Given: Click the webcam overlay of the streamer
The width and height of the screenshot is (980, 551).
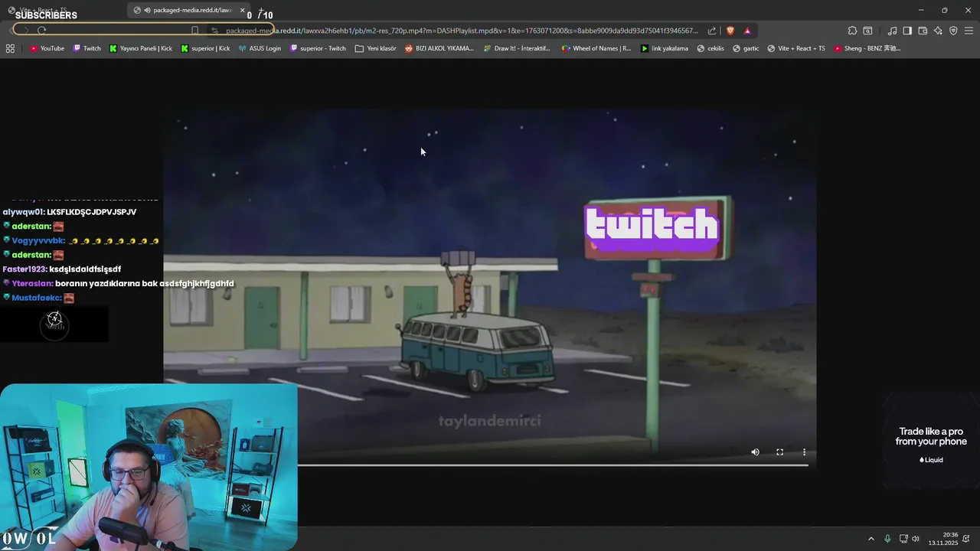Looking at the screenshot, I should [x=149, y=467].
